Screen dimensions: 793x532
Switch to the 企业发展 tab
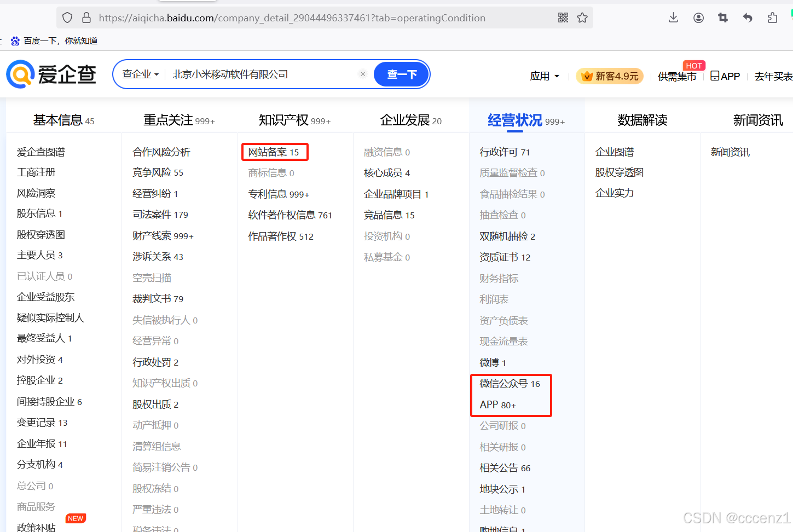pyautogui.click(x=410, y=120)
